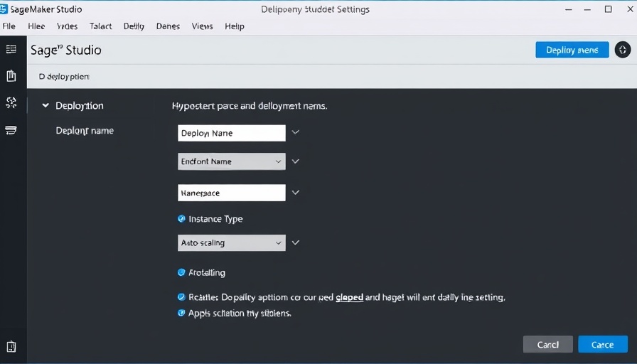Viewport: 637px width, 364px height.
Task: Open the Danes menu
Action: (168, 26)
